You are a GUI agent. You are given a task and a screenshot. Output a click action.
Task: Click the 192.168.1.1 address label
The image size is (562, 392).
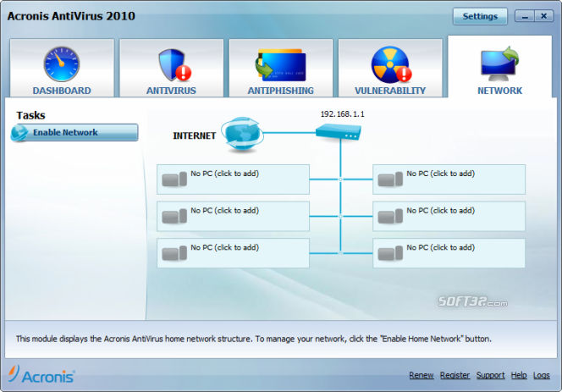[342, 114]
